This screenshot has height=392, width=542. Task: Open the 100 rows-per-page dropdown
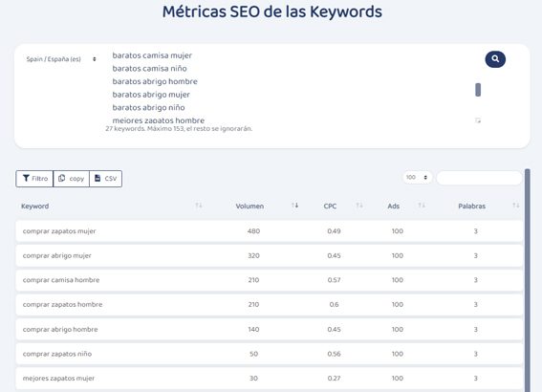point(417,177)
